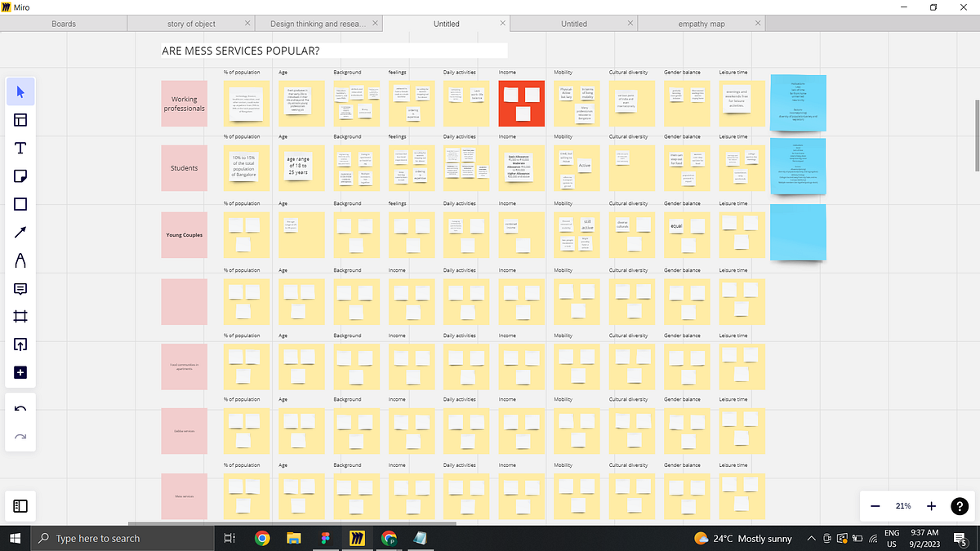
Task: Open more tools plus button
Action: [x=20, y=372]
